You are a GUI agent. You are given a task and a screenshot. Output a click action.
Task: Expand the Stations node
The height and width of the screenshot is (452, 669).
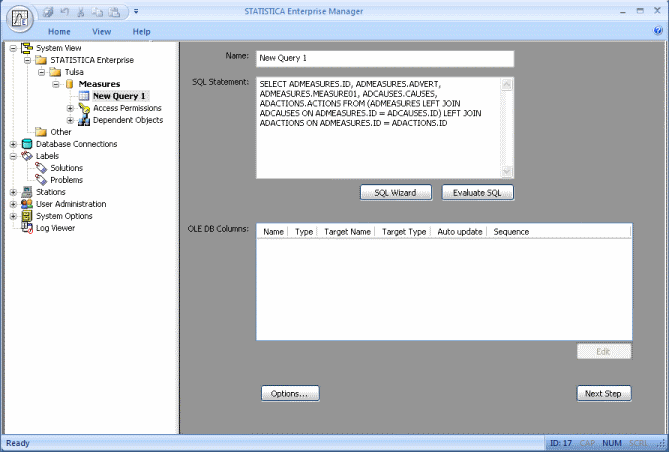(x=13, y=192)
